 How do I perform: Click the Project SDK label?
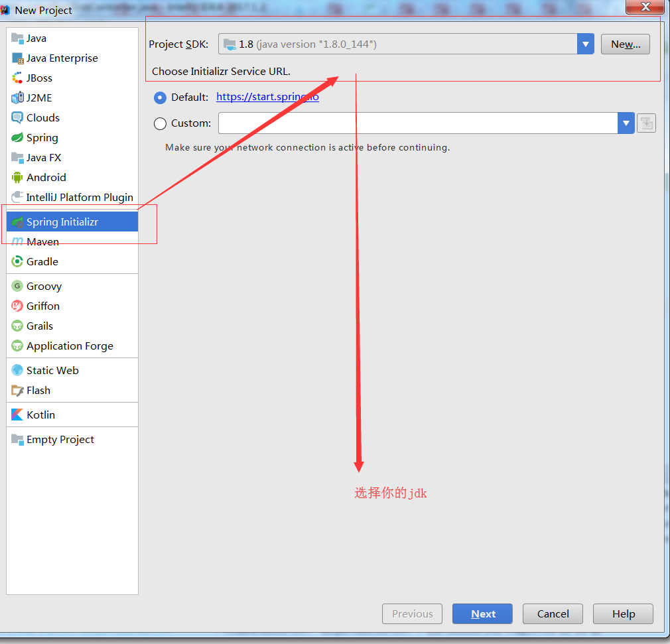[178, 44]
